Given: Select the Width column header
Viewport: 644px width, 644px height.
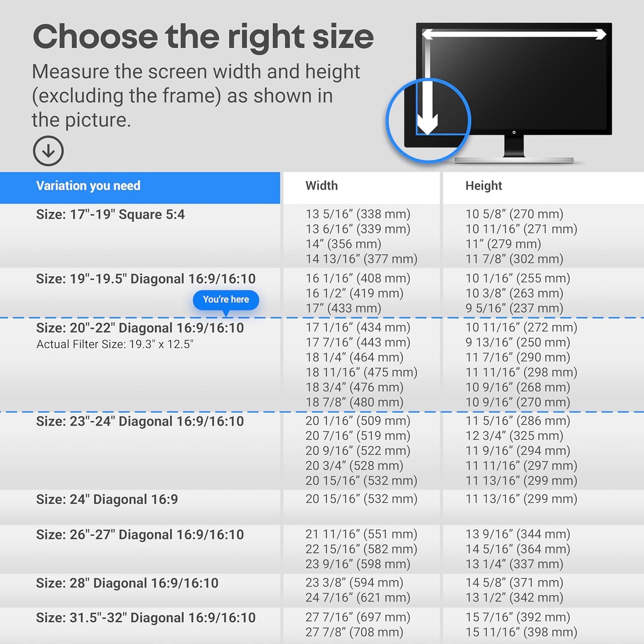Looking at the screenshot, I should pyautogui.click(x=322, y=186).
